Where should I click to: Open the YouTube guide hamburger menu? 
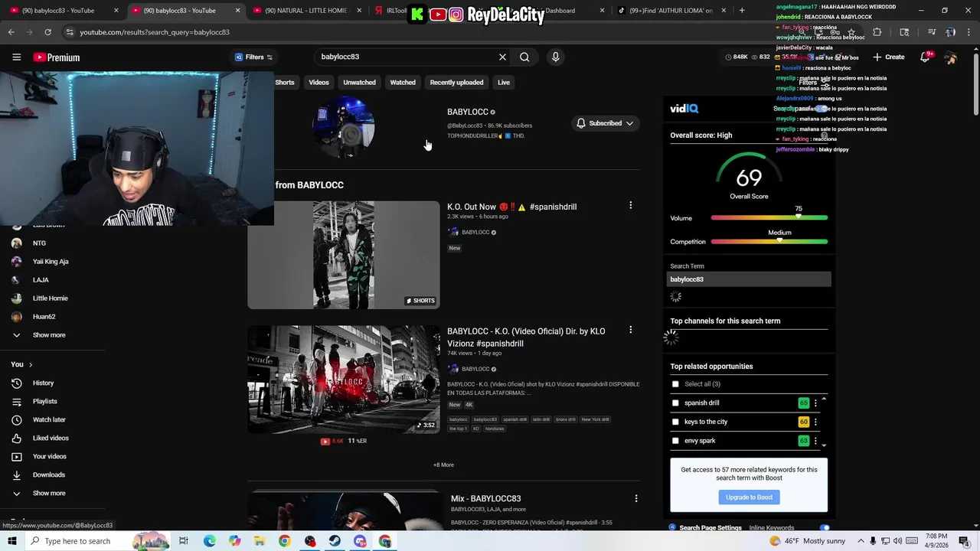[x=16, y=57]
